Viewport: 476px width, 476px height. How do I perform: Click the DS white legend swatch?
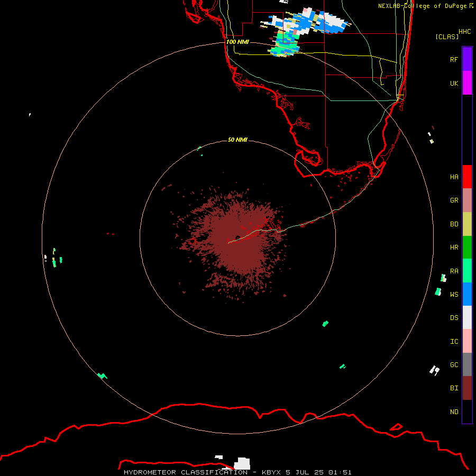tap(467, 317)
